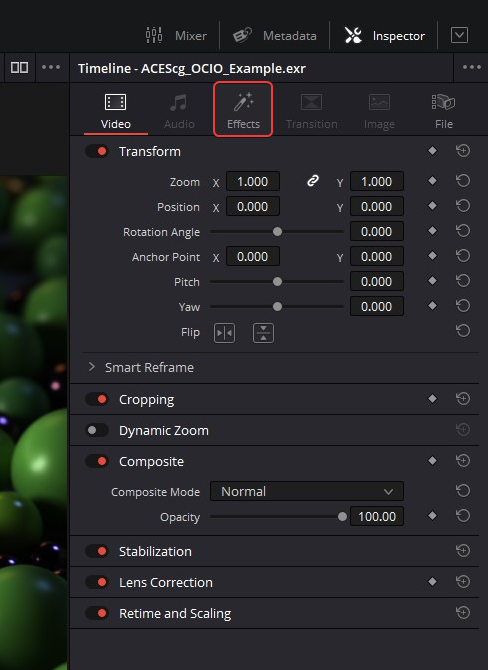Open the Inspector options menu dots
Viewport: 488px width, 670px height.
472,67
